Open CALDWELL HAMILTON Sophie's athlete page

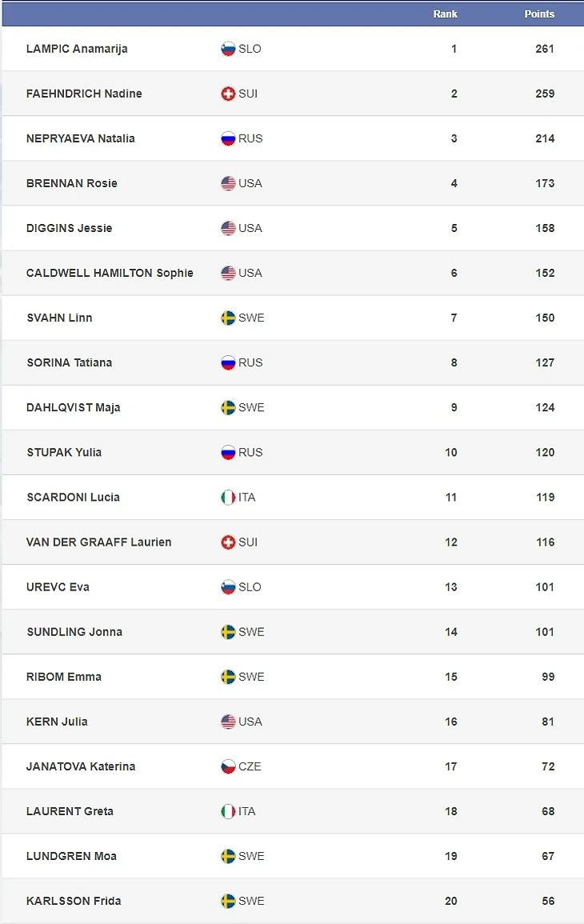click(x=110, y=273)
